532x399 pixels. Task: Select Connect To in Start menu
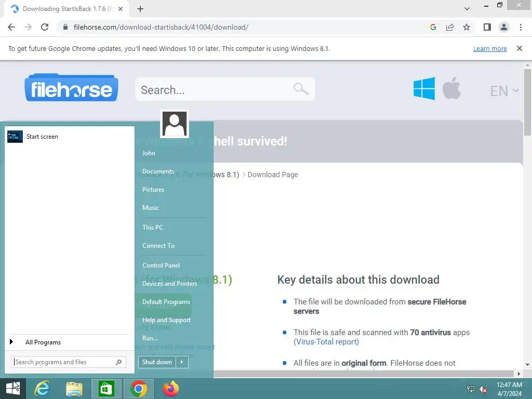(158, 246)
